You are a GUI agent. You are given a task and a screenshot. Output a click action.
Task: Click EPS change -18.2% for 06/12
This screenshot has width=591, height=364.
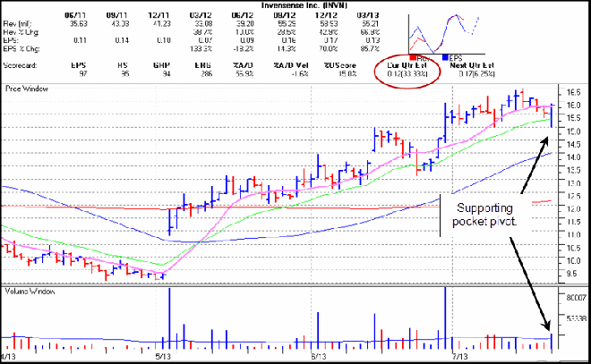pos(244,48)
